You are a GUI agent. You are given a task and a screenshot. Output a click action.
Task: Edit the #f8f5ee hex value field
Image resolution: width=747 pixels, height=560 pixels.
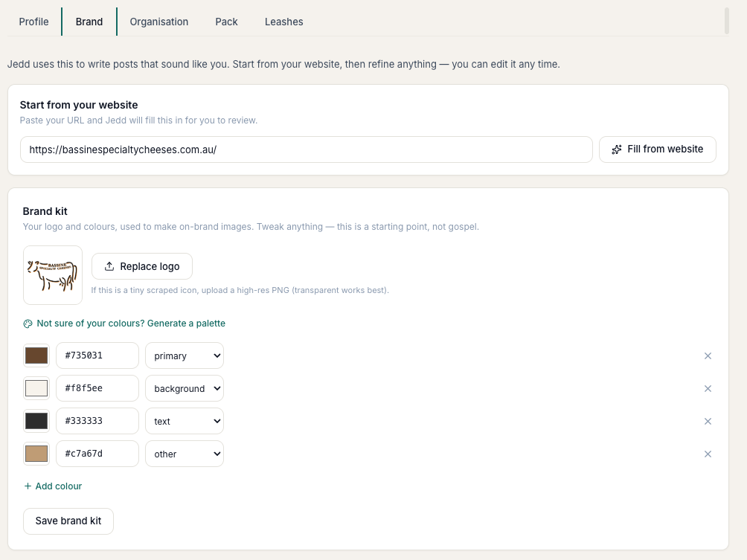97,388
